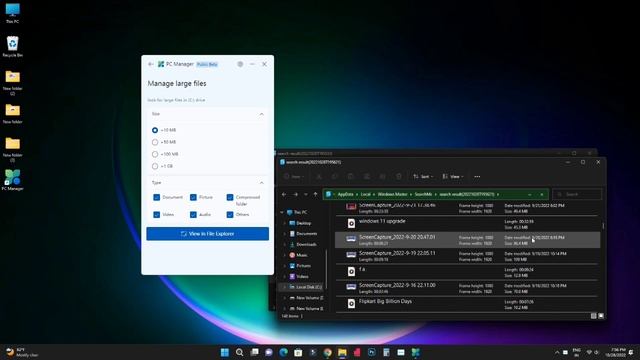640x360 pixels.
Task: Select the >10 MB size option
Action: tap(155, 130)
